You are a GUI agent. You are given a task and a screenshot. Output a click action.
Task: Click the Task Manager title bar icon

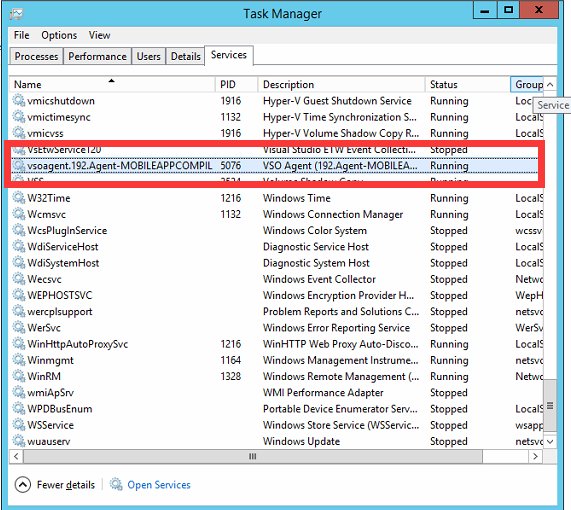[x=16, y=14]
